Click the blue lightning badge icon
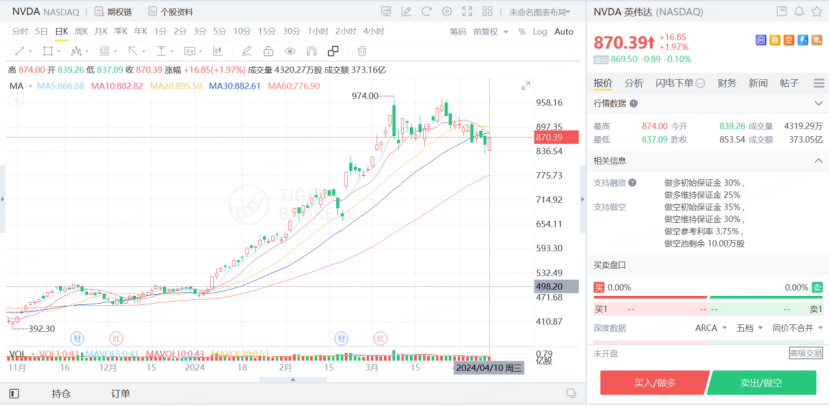The image size is (829, 407). click(x=803, y=40)
